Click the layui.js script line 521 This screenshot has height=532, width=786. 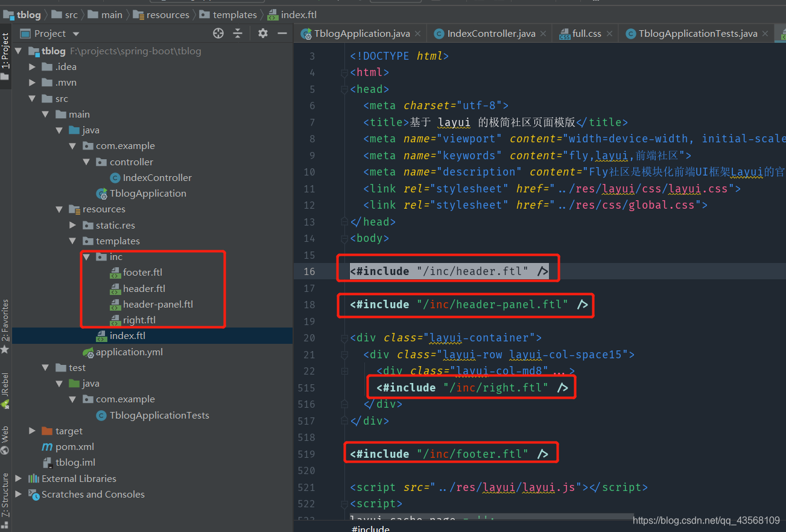click(499, 487)
